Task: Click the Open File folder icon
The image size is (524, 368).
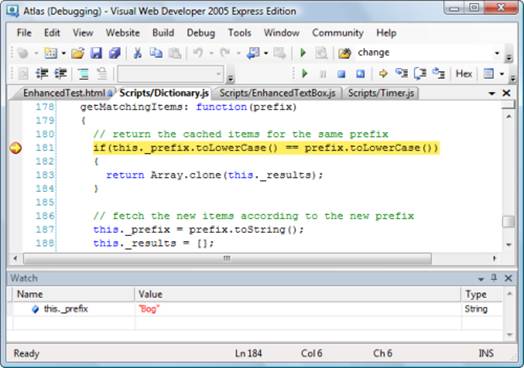Action: click(x=78, y=53)
